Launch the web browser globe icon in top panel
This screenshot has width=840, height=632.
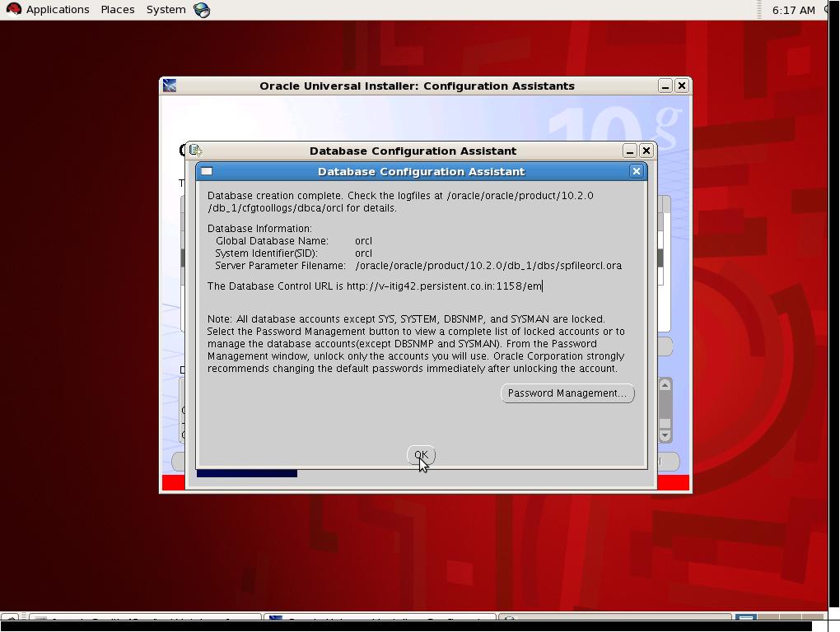point(202,10)
